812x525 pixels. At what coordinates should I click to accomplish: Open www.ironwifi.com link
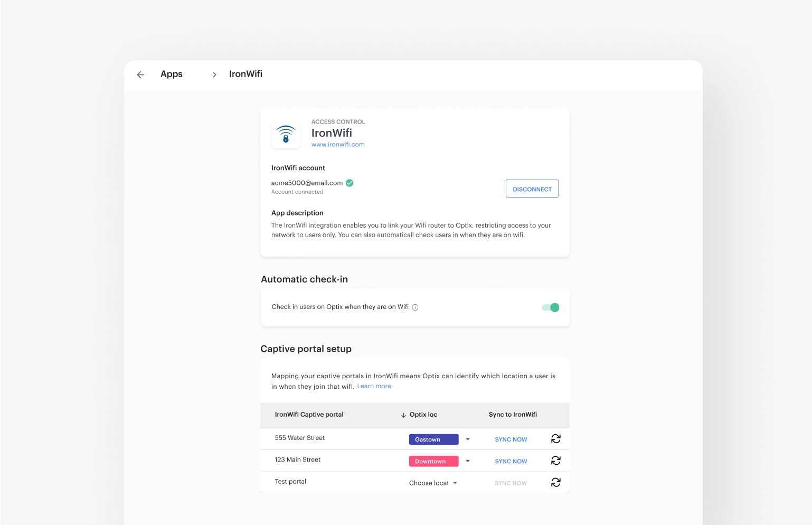(x=338, y=144)
